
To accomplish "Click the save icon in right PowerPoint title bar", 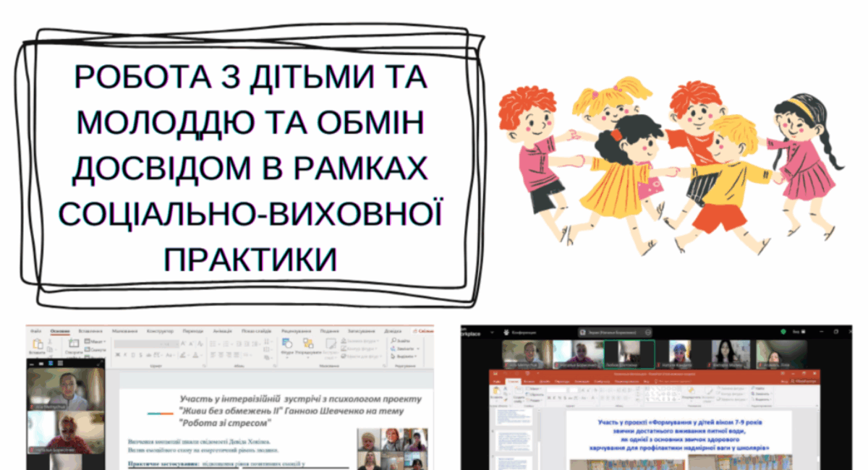I will pos(495,375).
